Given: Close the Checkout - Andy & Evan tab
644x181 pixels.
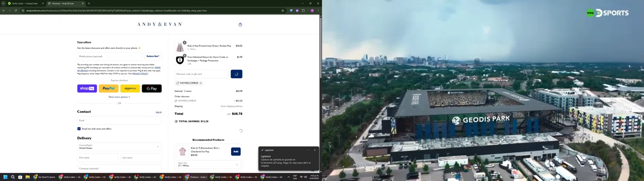Looking at the screenshot, I should click(83, 3).
